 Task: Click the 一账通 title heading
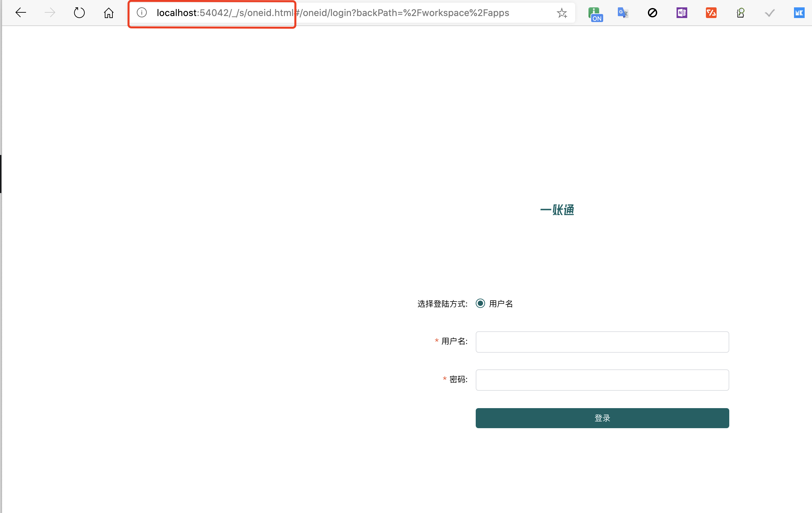click(557, 210)
